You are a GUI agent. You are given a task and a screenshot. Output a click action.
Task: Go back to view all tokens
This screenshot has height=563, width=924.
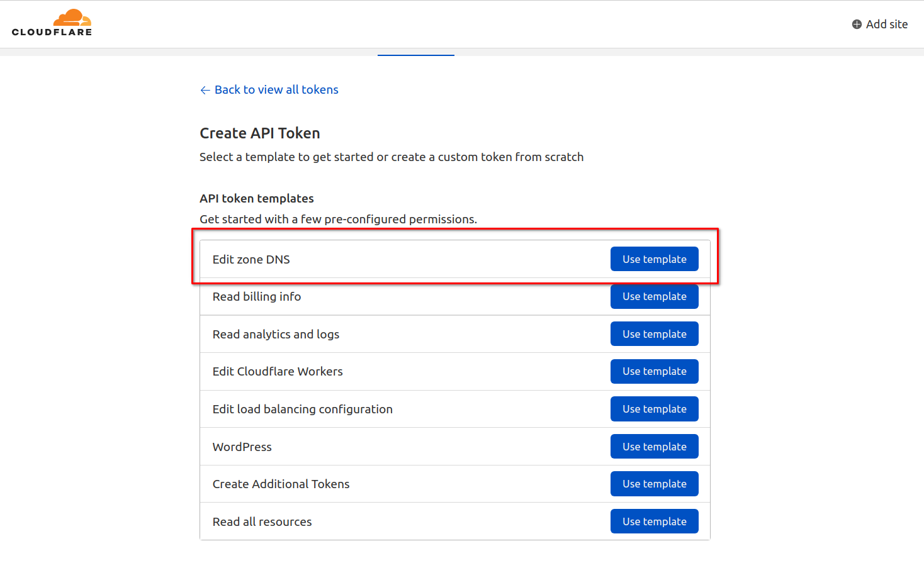276,90
